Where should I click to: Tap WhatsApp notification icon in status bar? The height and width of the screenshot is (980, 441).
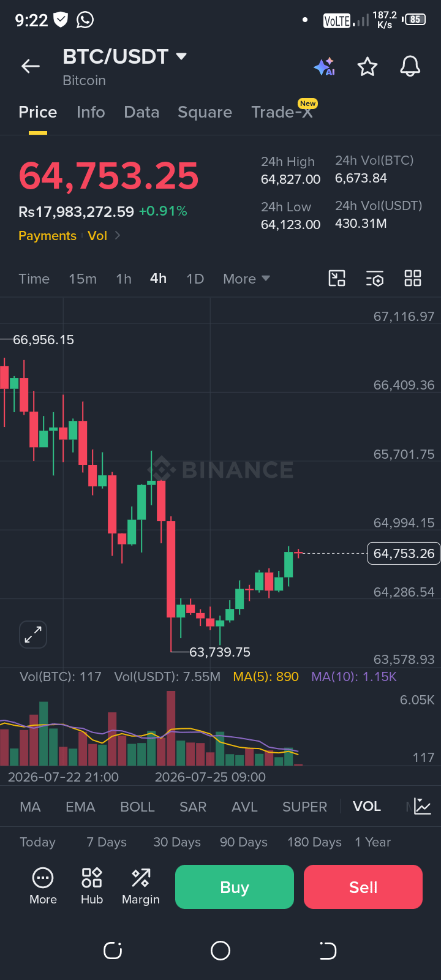pos(85,20)
